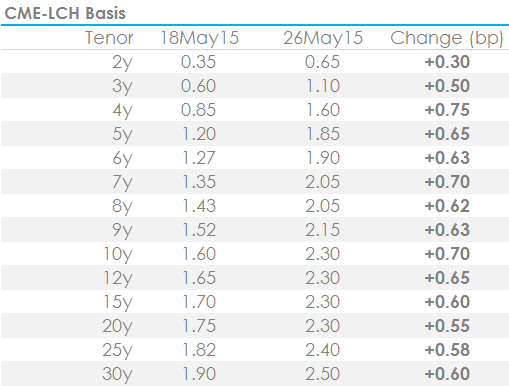509x386 pixels.
Task: Select the 26May15 column header
Action: (x=323, y=38)
